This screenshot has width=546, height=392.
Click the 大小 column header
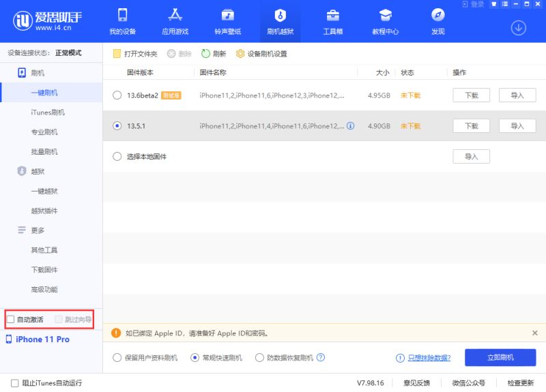coord(382,72)
